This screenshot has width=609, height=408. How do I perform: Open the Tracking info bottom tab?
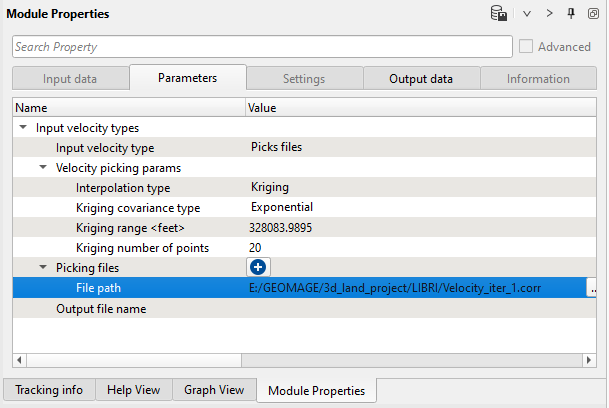[x=49, y=390]
